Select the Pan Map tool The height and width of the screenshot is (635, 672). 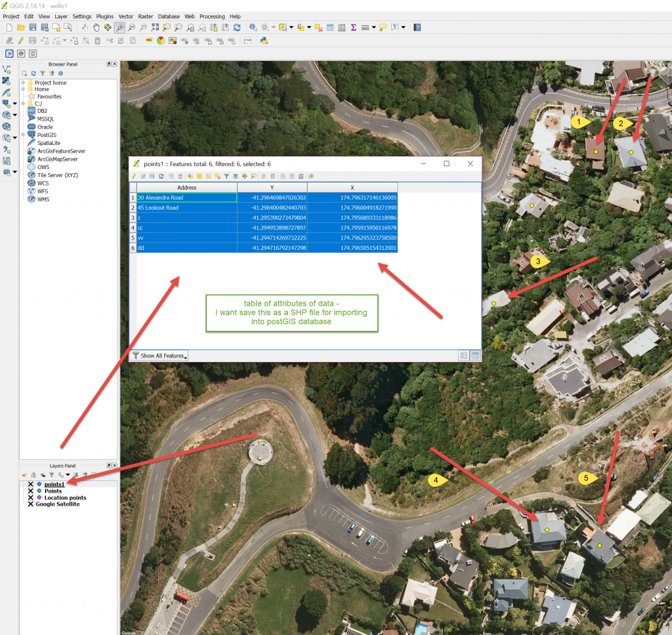96,27
